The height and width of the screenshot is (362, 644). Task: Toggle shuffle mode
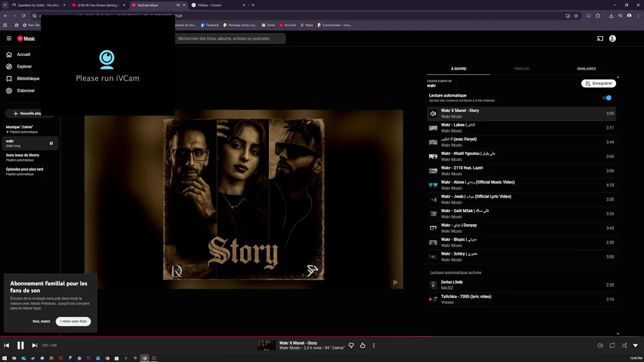coord(624,345)
